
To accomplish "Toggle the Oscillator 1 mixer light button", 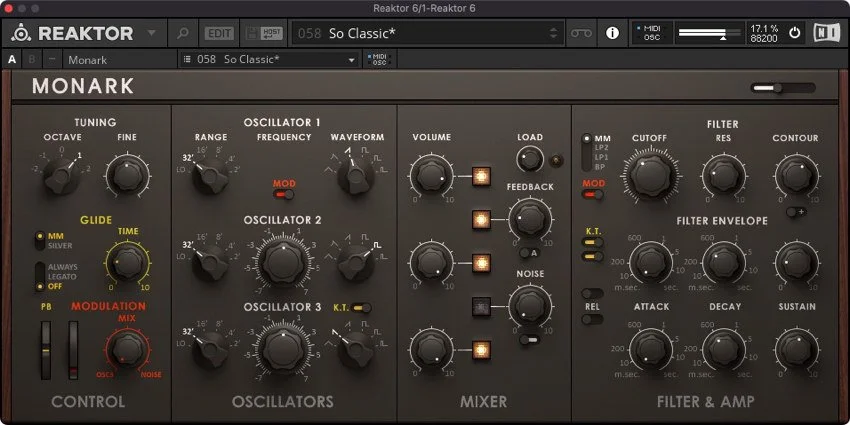I will [x=481, y=176].
